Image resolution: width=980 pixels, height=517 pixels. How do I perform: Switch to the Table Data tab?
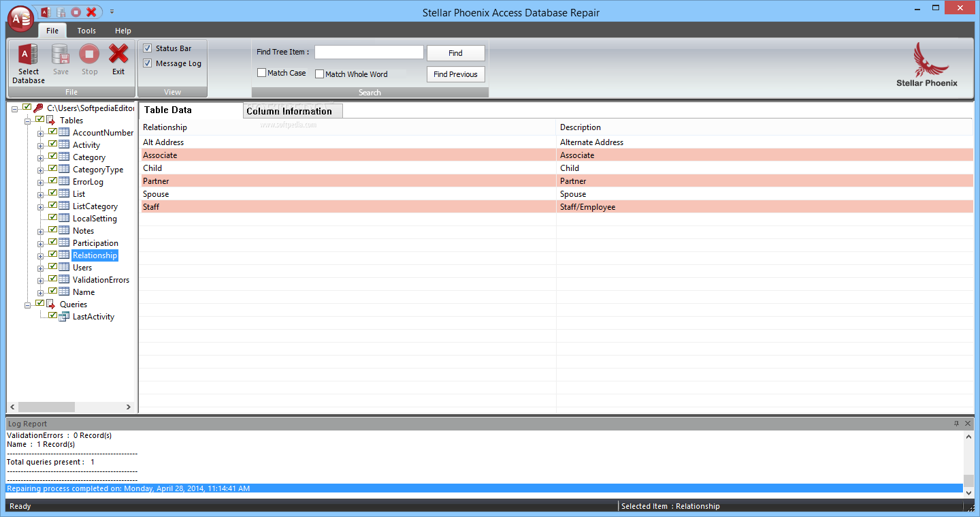coord(191,110)
